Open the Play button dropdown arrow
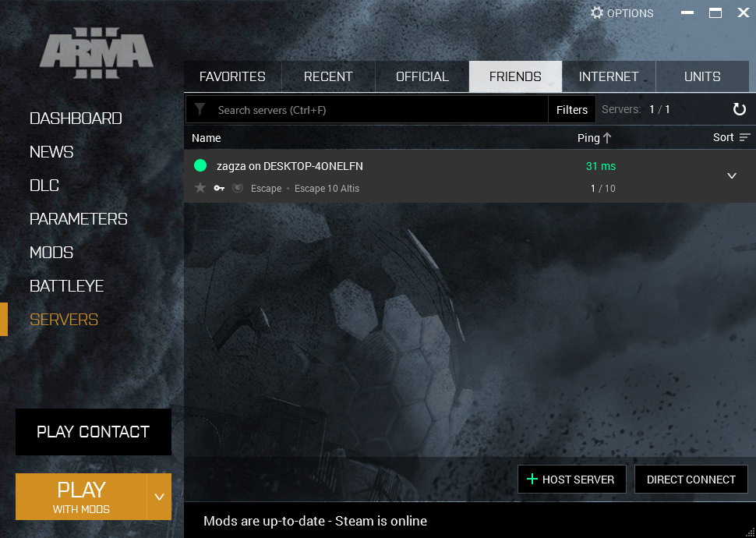756x538 pixels. point(159,497)
